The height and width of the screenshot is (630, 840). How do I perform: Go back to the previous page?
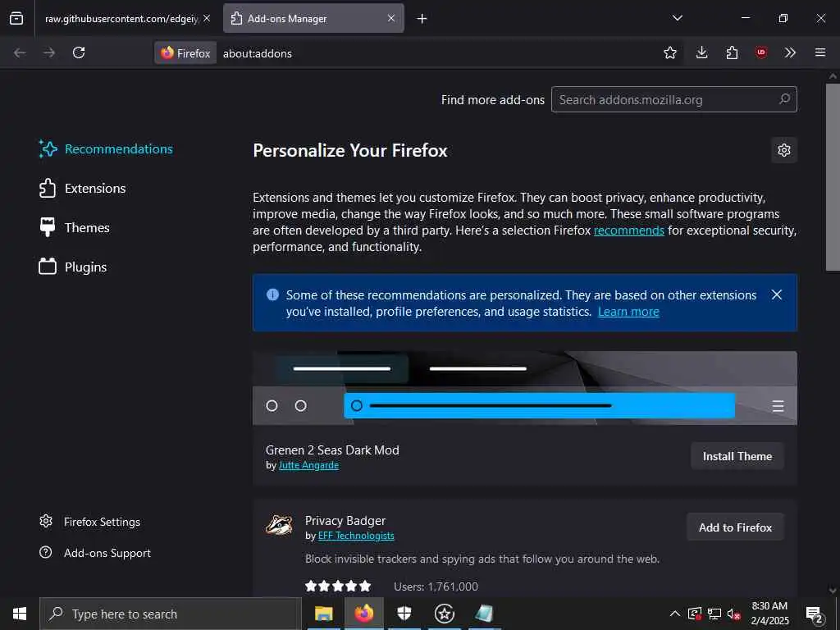click(x=20, y=52)
